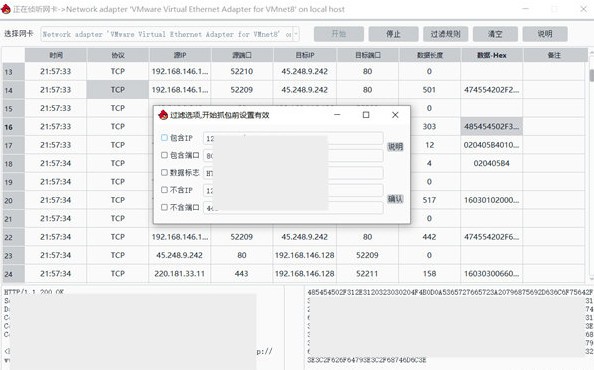
Task: Click 确认 in the filter dialog
Action: click(x=395, y=199)
